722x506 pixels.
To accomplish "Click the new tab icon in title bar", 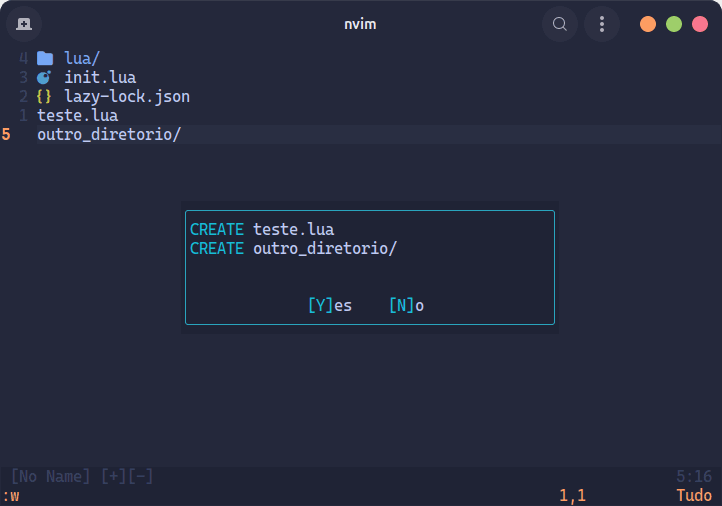I will 24,24.
